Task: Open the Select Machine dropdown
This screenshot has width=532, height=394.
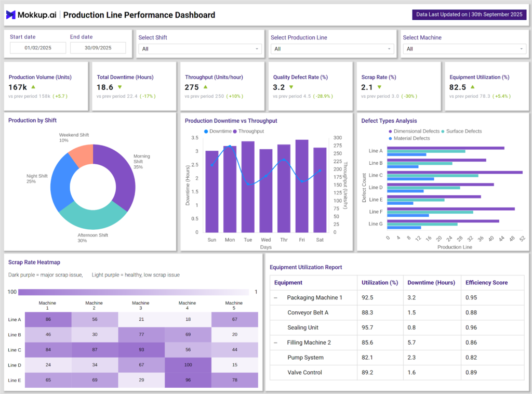Action: pyautogui.click(x=464, y=49)
